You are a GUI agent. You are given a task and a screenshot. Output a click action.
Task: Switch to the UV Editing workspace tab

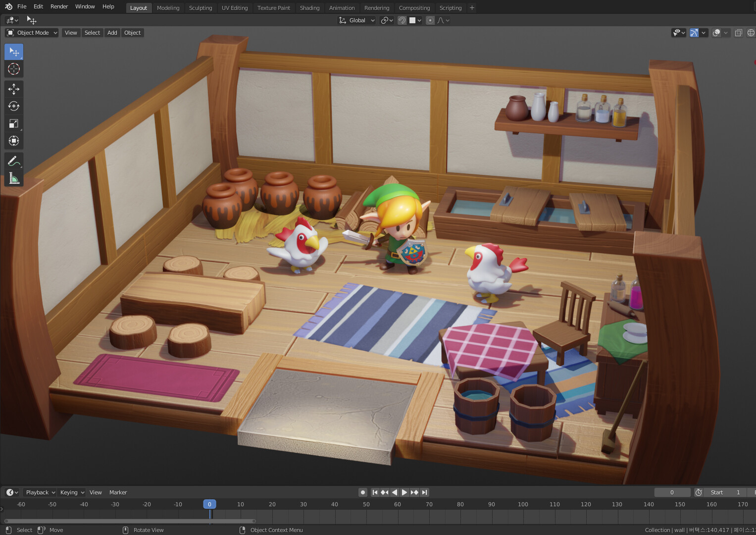click(x=235, y=8)
